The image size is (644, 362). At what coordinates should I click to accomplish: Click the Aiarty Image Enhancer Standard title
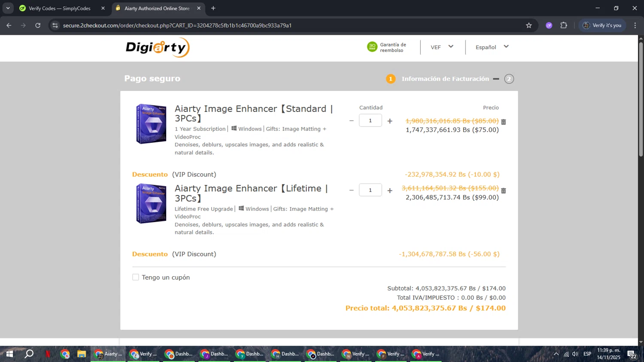click(x=254, y=114)
